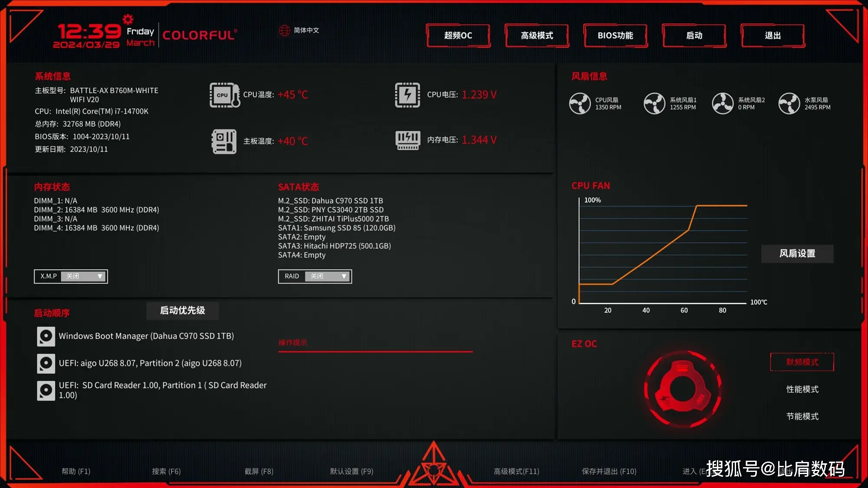This screenshot has height=488, width=868.
Task: Expand RAID mode dropdown
Action: point(344,276)
